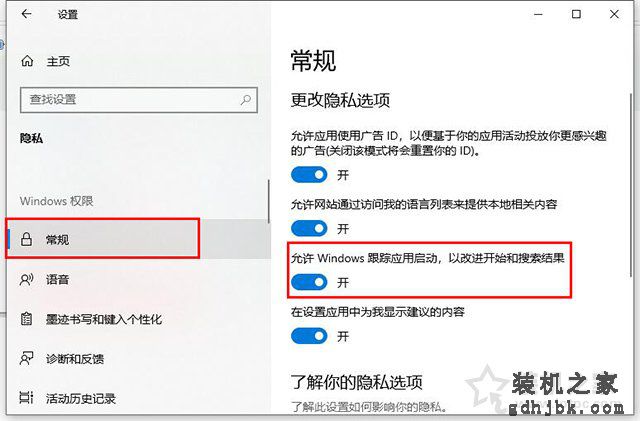Toggle suggested content in Settings switch
This screenshot has height=421, width=640.
309,336
